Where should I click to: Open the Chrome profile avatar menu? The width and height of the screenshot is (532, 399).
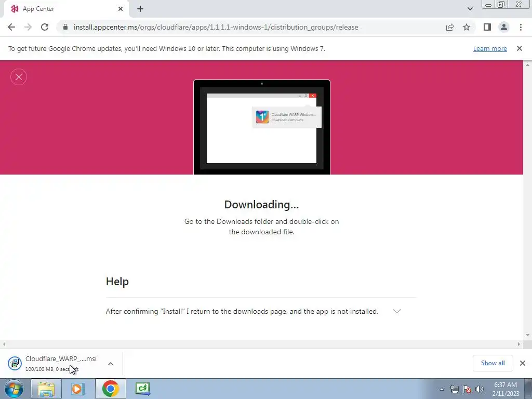point(504,27)
